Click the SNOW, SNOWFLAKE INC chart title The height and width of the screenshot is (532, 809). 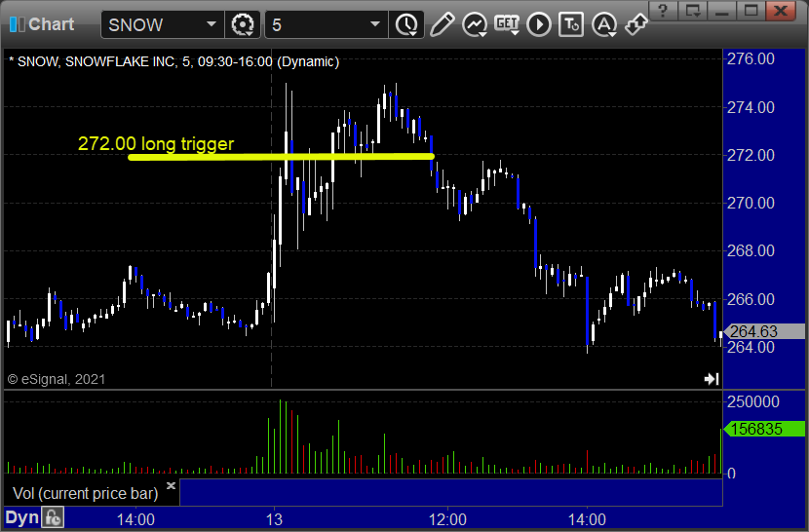tap(174, 61)
